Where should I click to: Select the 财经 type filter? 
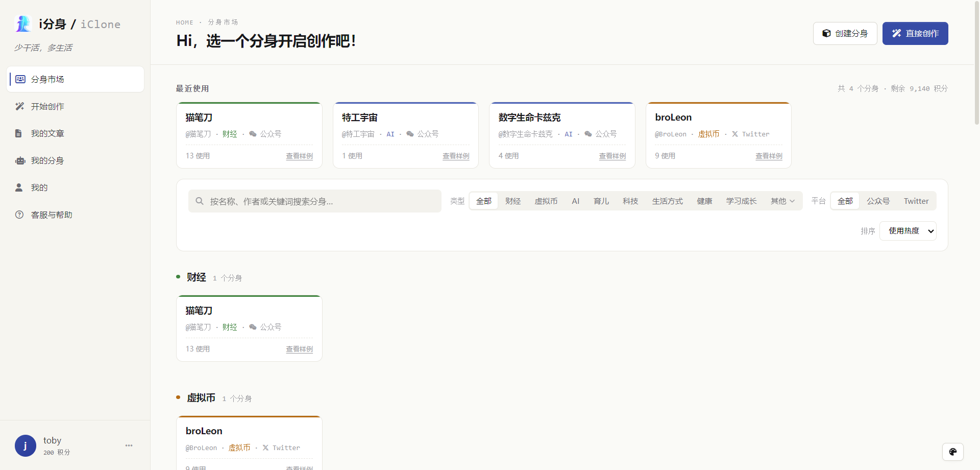pyautogui.click(x=513, y=201)
